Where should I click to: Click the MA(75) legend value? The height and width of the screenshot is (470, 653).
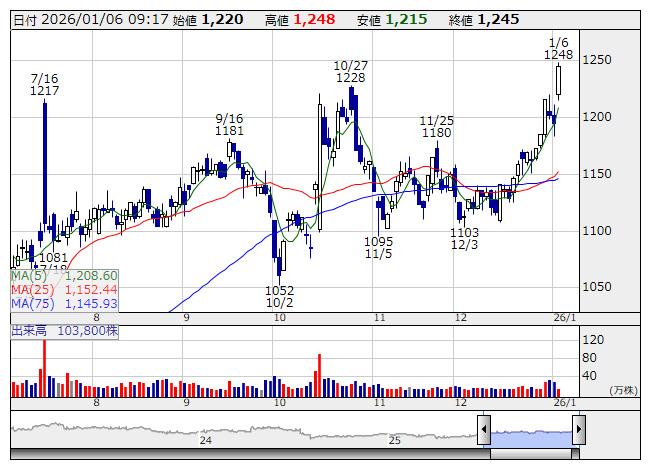pyautogui.click(x=92, y=303)
